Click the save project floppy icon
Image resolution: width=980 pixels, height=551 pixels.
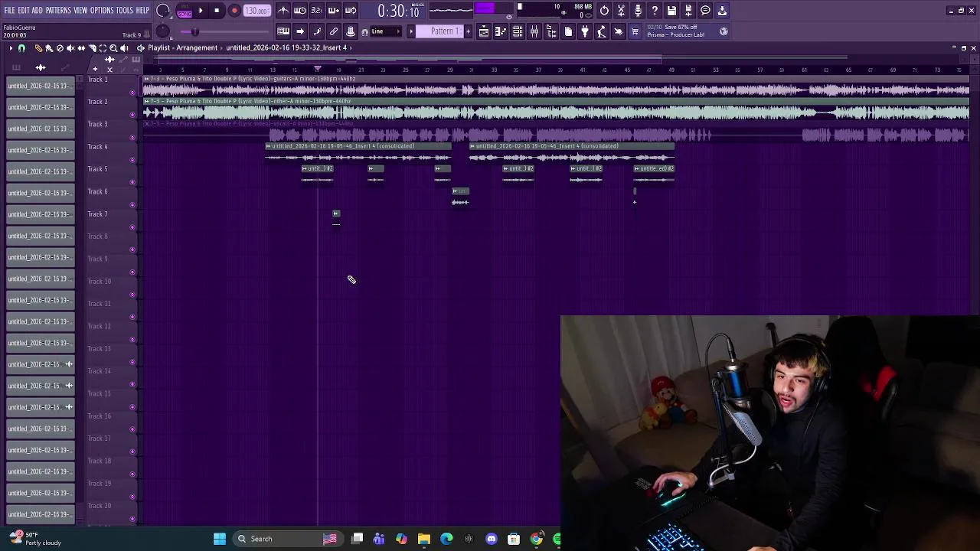(671, 11)
